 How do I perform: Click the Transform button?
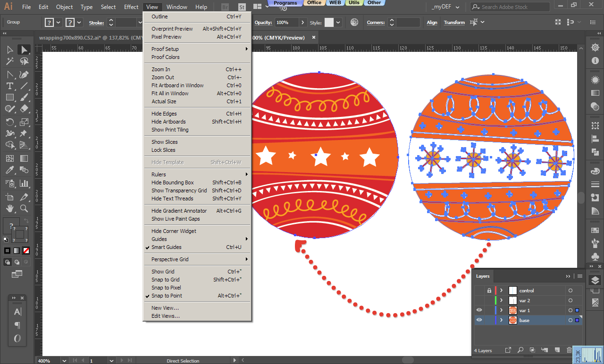[454, 23]
